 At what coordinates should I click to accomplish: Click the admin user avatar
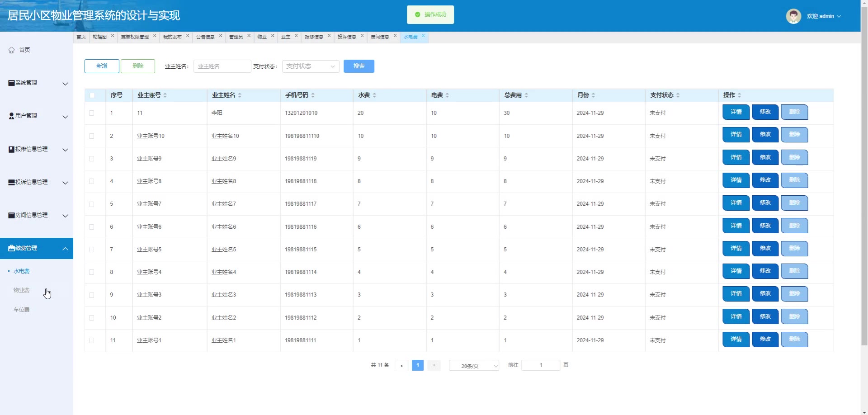tap(793, 16)
